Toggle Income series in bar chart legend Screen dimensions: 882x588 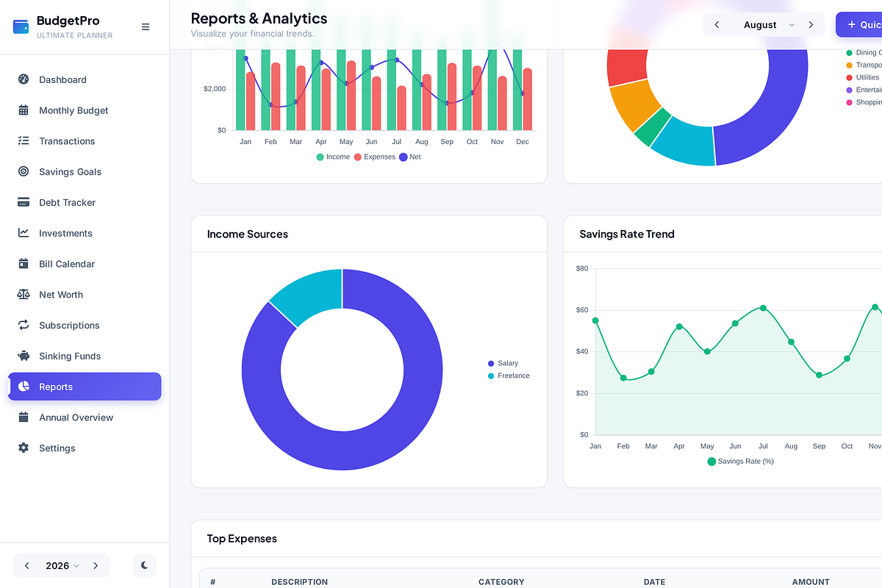pyautogui.click(x=333, y=157)
